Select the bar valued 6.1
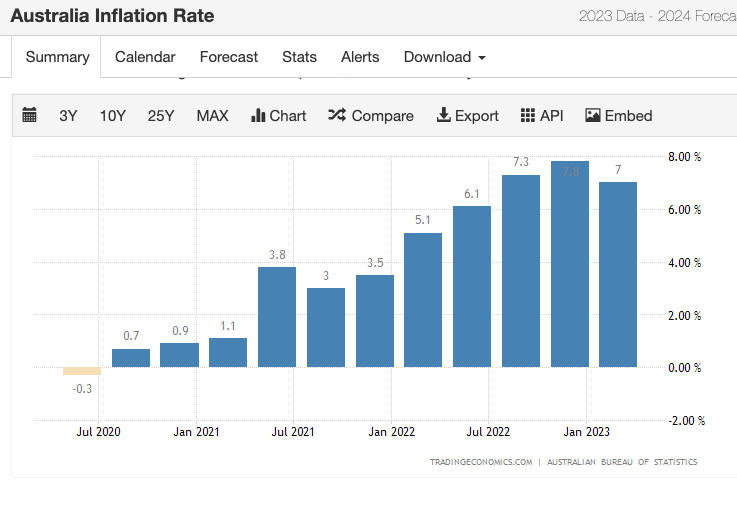This screenshot has height=515, width=737. pos(472,287)
